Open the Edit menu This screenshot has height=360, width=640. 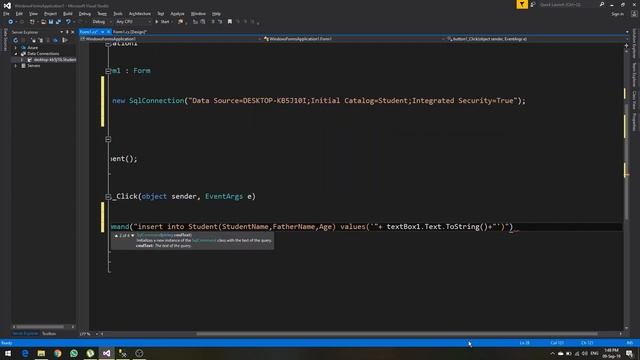click(x=19, y=13)
